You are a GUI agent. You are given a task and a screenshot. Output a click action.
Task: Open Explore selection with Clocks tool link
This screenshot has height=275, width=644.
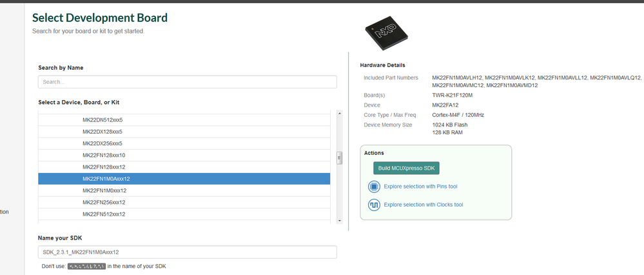click(424, 205)
